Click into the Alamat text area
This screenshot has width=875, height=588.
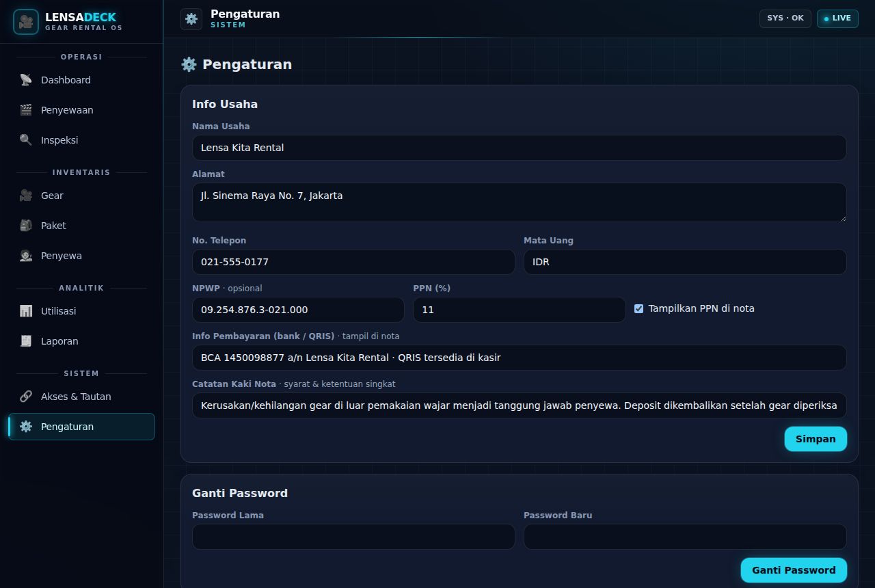pyautogui.click(x=520, y=202)
